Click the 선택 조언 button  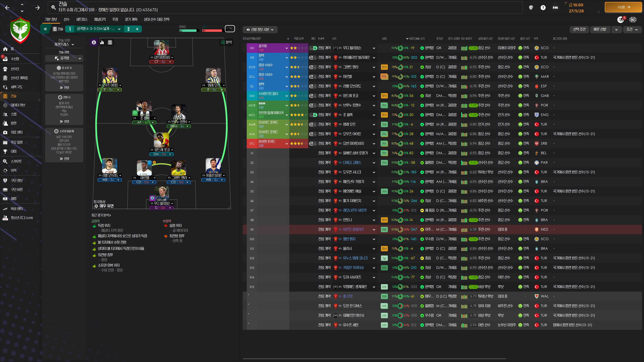tap(579, 29)
